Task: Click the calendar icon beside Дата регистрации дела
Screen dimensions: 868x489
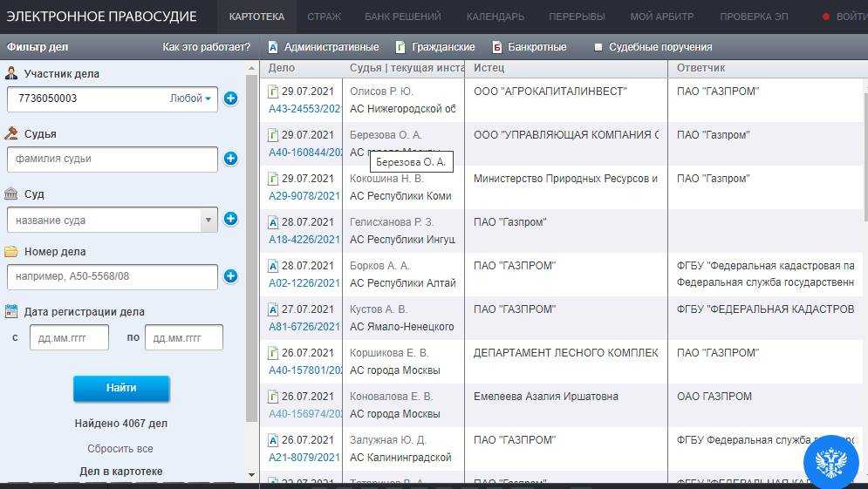Action: click(11, 311)
